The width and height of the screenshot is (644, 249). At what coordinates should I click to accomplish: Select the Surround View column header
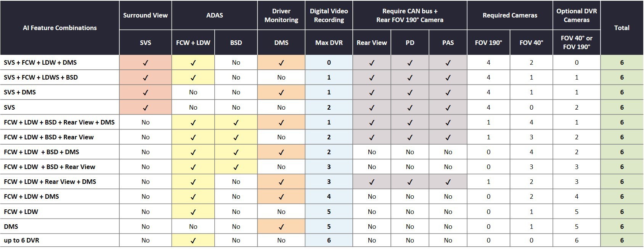tap(145, 15)
